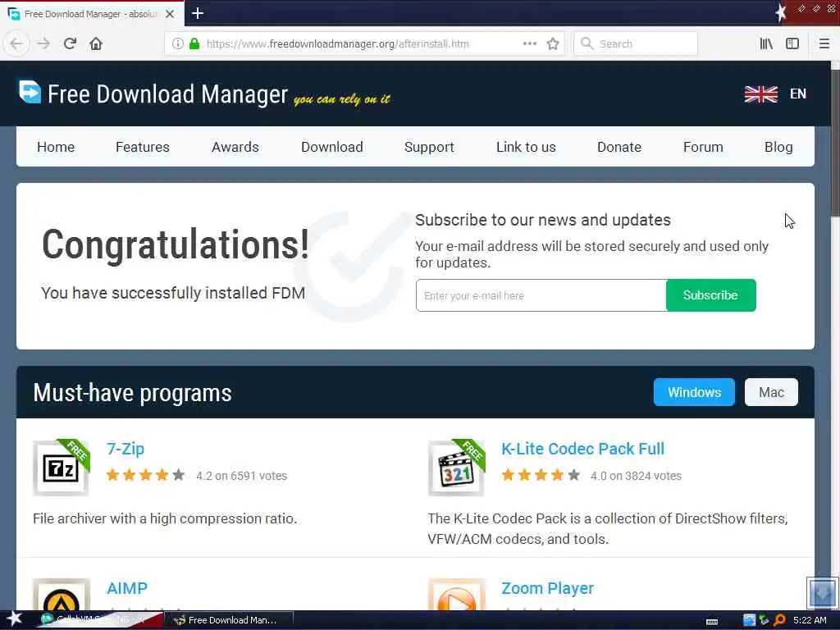Open the K-Lite Codec Pack Full link

click(x=583, y=449)
